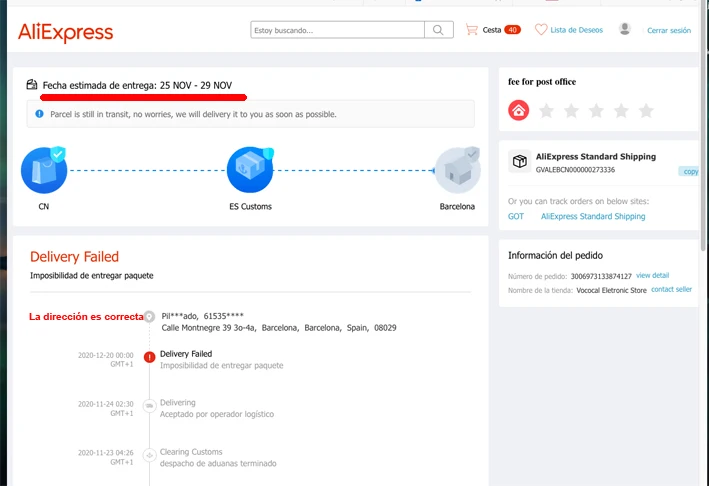This screenshot has width=709, height=486.
Task: Click 'Fecha estimada de entrega' text
Action: click(99, 85)
